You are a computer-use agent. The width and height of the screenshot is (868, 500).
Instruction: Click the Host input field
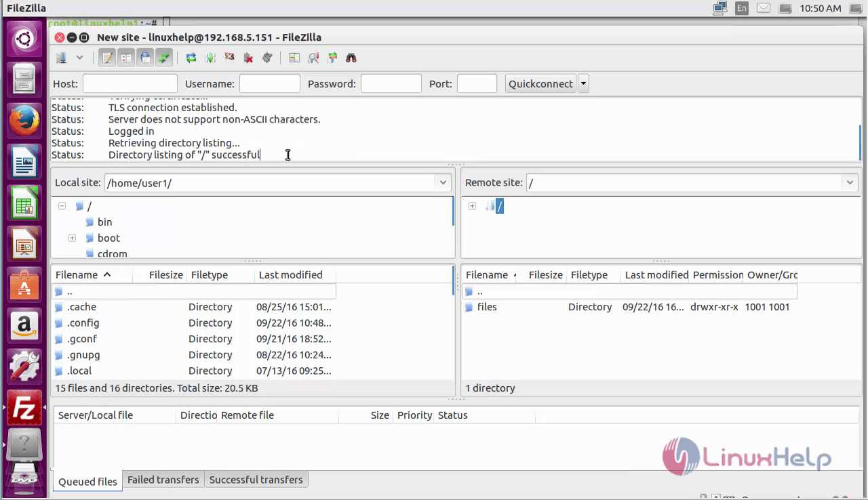point(130,84)
